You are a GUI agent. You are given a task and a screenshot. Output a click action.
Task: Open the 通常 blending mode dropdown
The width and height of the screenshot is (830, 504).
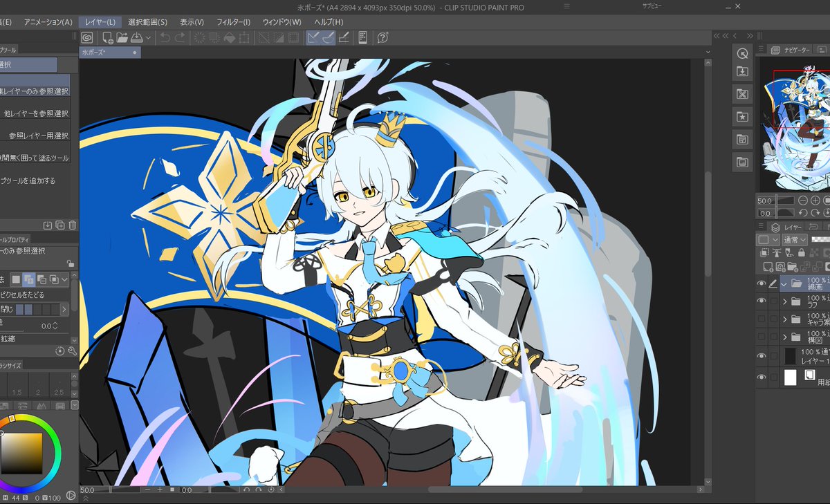pyautogui.click(x=795, y=240)
